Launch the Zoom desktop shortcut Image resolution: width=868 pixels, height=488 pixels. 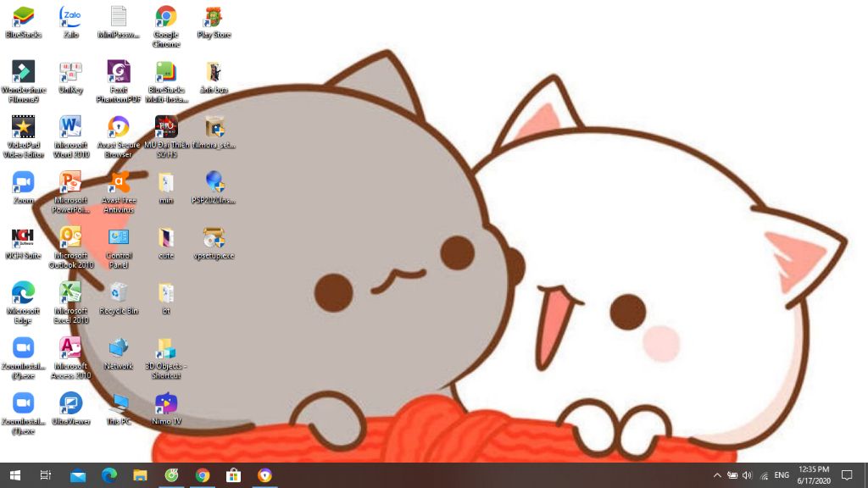23,188
